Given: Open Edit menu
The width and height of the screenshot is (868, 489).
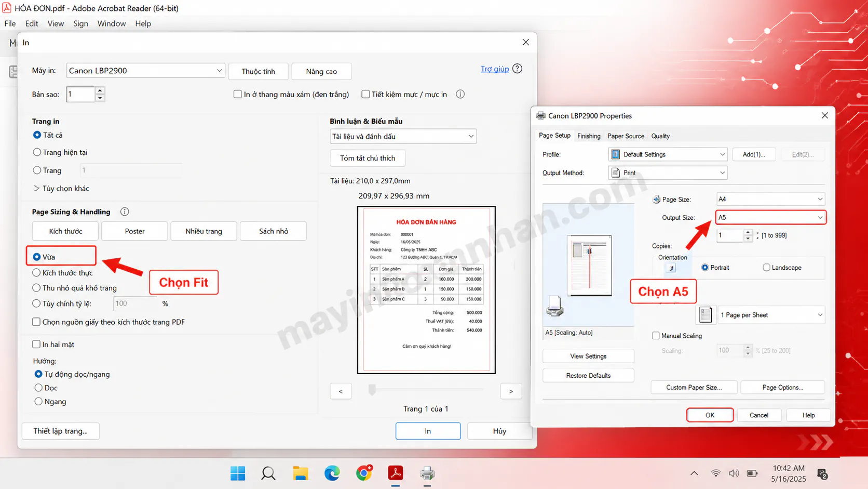Looking at the screenshot, I should pyautogui.click(x=32, y=23).
